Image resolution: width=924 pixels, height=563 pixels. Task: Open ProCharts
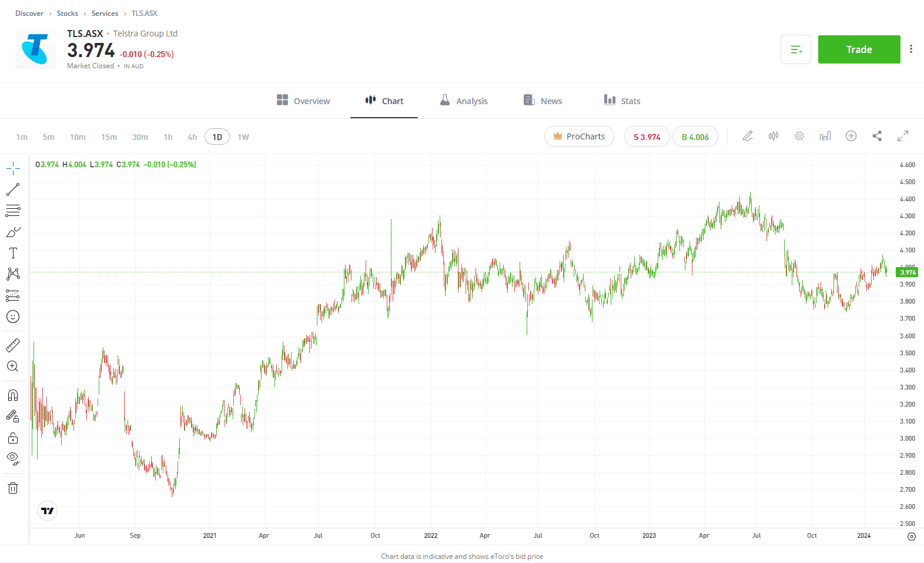pyautogui.click(x=579, y=136)
